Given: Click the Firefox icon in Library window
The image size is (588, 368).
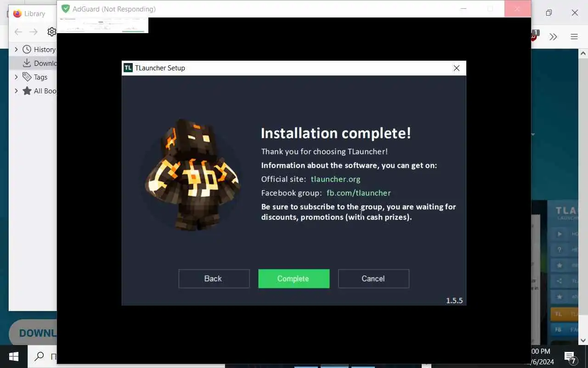Looking at the screenshot, I should point(17,13).
